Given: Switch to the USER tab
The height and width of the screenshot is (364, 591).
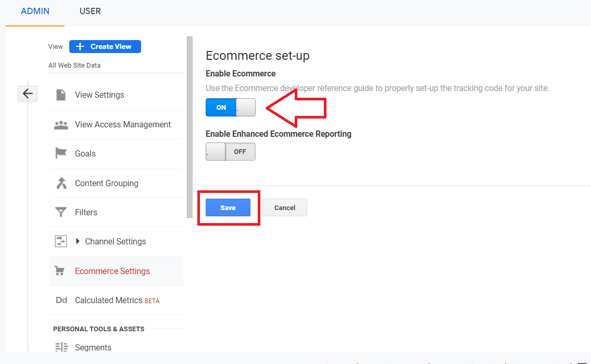Looking at the screenshot, I should pyautogui.click(x=90, y=11).
